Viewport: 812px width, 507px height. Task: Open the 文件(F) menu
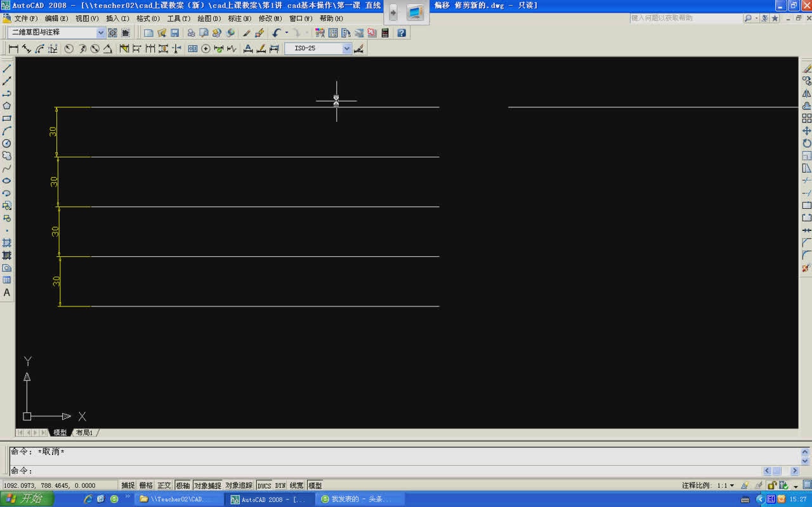pos(25,18)
